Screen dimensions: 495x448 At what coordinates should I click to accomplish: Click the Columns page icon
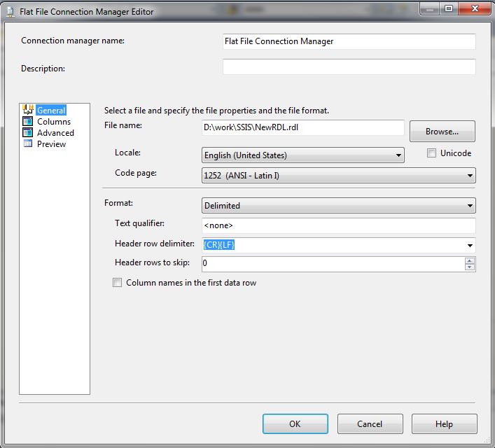[28, 121]
